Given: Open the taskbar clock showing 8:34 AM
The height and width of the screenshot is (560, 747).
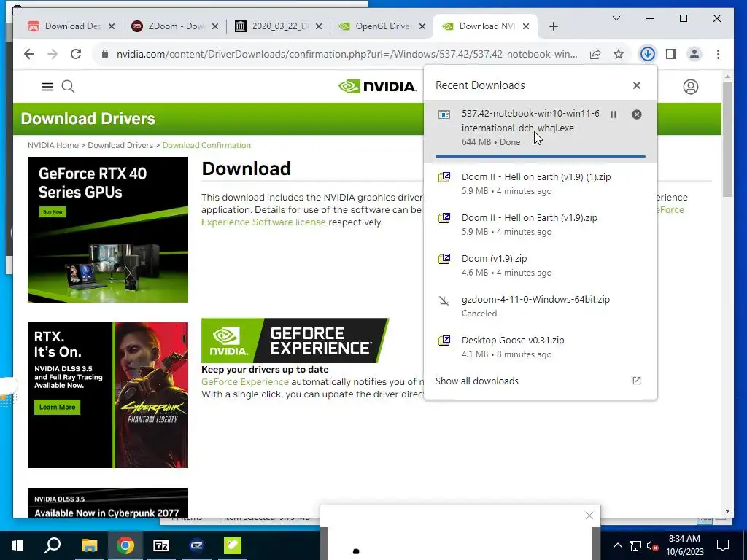Looking at the screenshot, I should (684, 545).
